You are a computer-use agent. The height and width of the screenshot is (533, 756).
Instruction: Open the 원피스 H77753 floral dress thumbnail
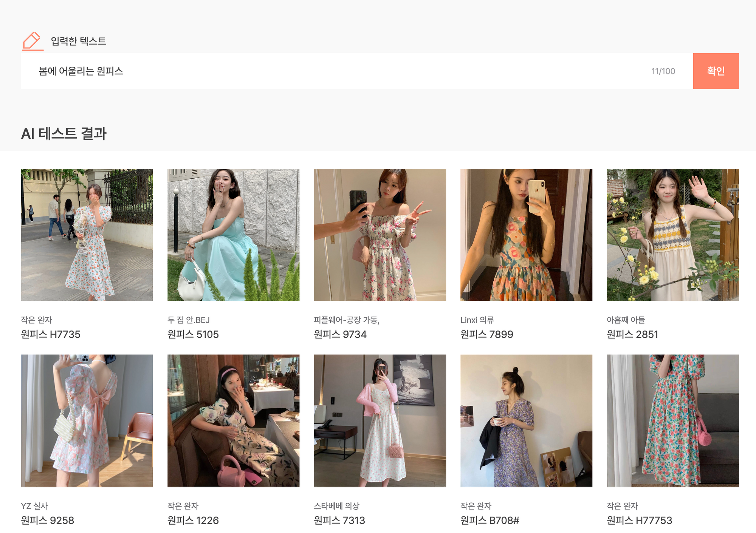(672, 420)
